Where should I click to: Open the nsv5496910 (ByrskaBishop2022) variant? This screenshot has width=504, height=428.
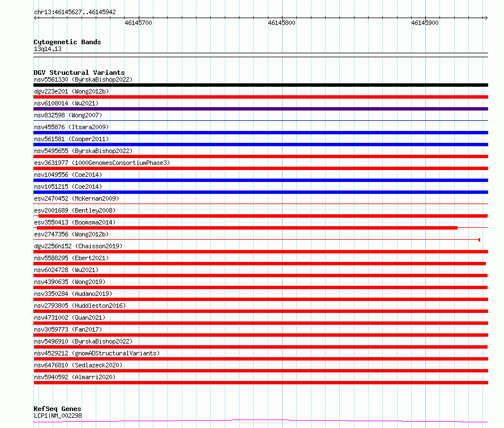tap(83, 341)
